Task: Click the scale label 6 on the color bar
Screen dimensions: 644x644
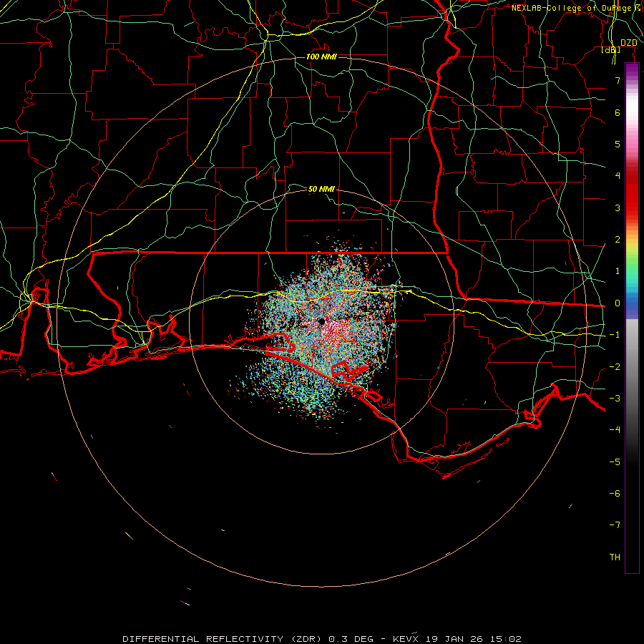Action: [x=618, y=112]
